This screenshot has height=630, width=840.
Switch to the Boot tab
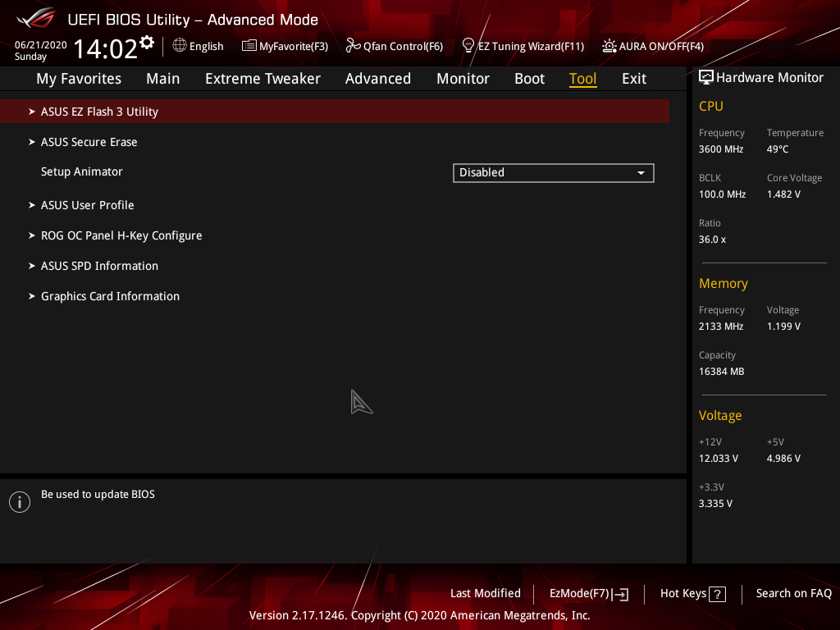coord(529,79)
